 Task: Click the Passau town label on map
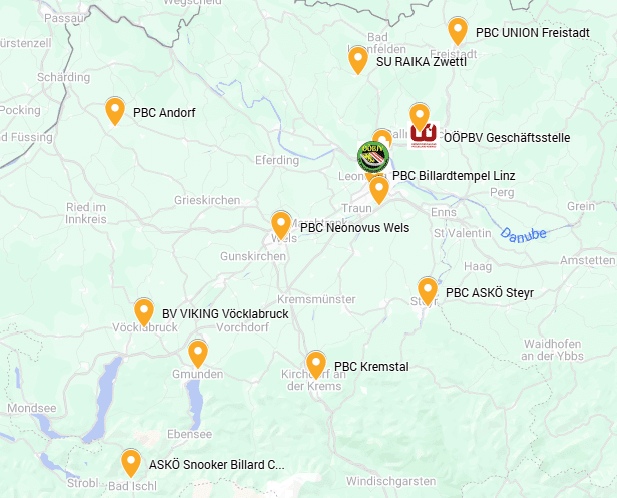click(x=64, y=18)
